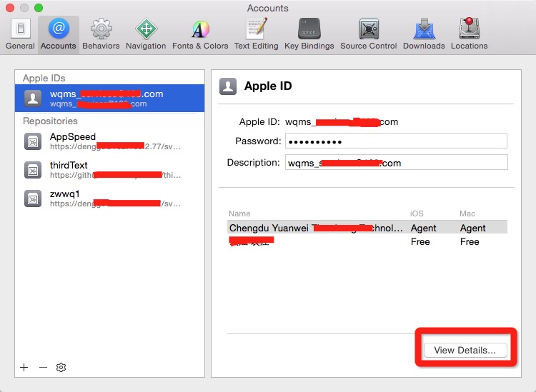Screen dimensions: 536x392
Task: Select the zwwq1 repository
Action: pos(110,198)
